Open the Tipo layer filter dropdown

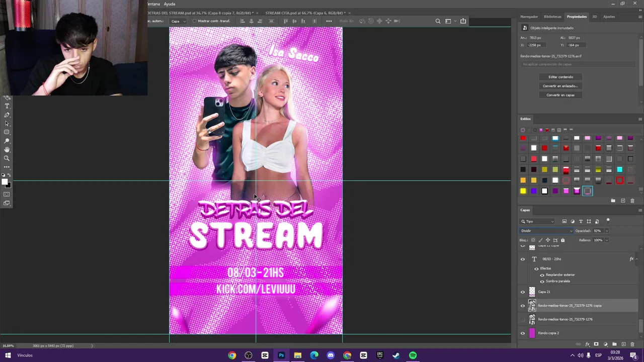537,221
